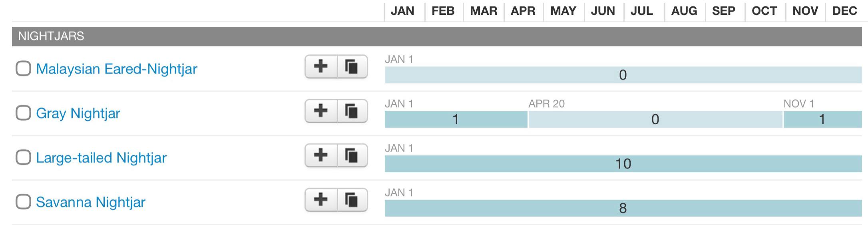Image resolution: width=868 pixels, height=225 pixels.
Task: Add a filter period for Gray Nightjar
Action: 321,111
